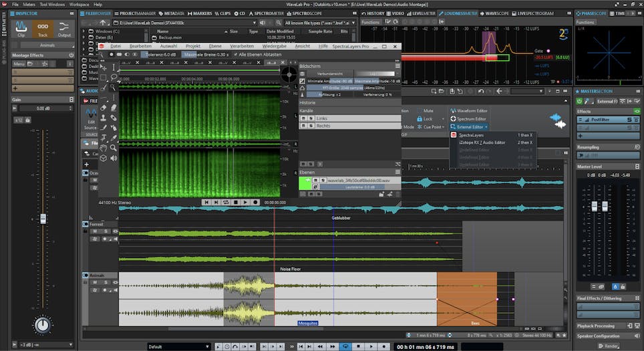
Task: Pick the eraser tool in SpectraLayers
Action: pos(114,107)
